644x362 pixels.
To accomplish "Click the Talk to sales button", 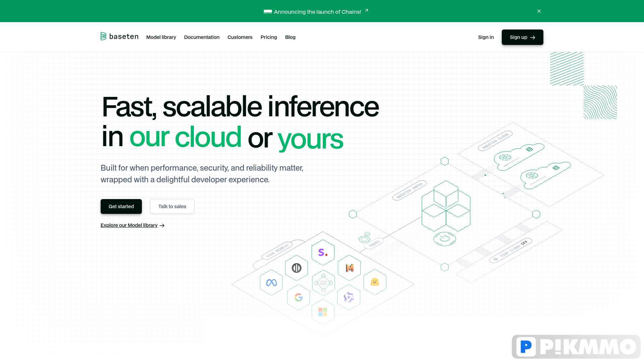I will click(x=172, y=206).
